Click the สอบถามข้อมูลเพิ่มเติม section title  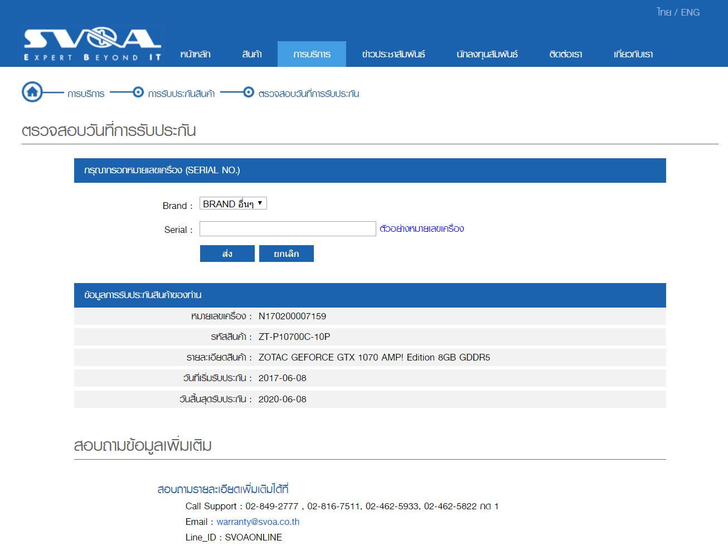(143, 445)
